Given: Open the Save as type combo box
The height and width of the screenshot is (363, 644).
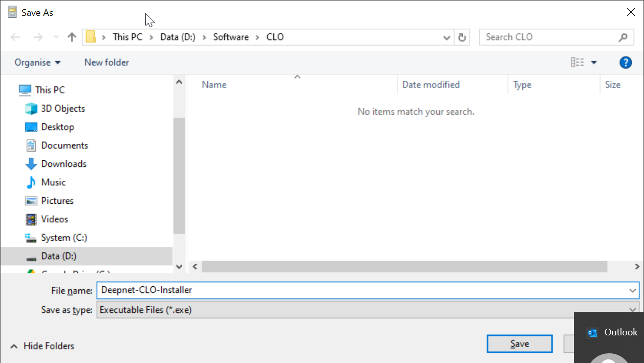Looking at the screenshot, I should [x=368, y=310].
